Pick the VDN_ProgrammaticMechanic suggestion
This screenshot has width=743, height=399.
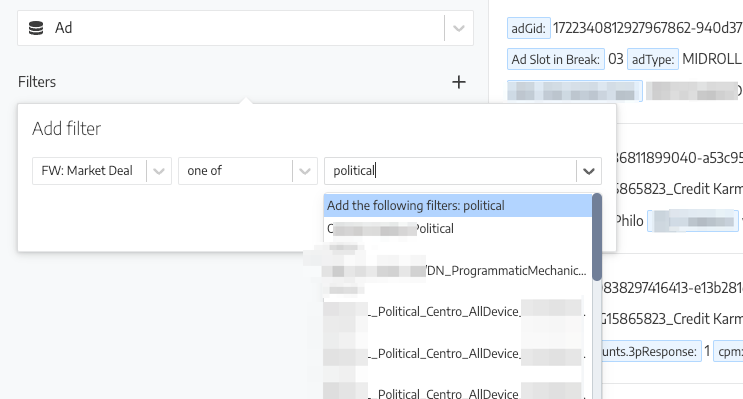click(458, 271)
